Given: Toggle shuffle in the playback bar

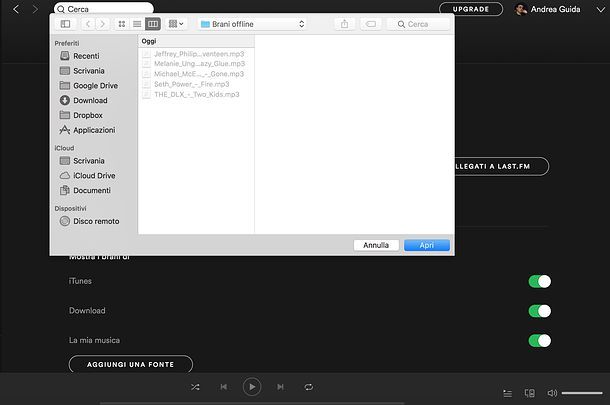Looking at the screenshot, I should pos(195,386).
